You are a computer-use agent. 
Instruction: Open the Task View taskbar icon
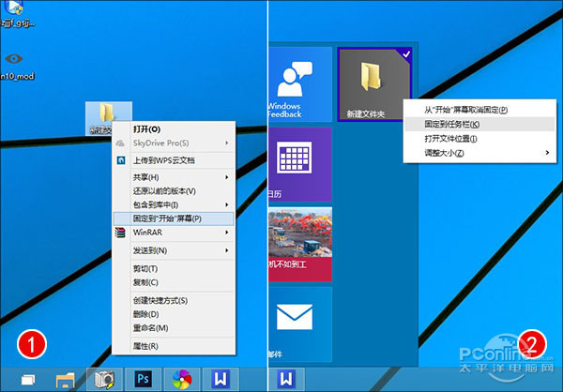pyautogui.click(x=28, y=380)
